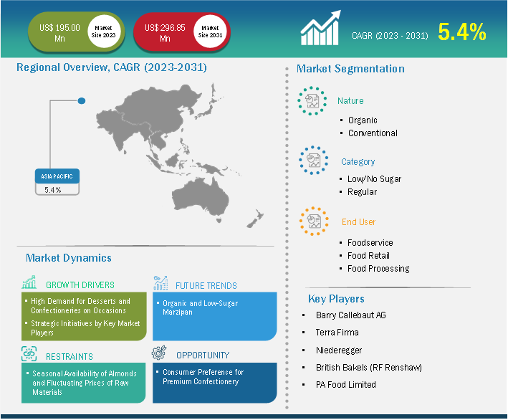The height and width of the screenshot is (420, 508).
Task: Click the Market Dynamics heading
Action: (69, 258)
